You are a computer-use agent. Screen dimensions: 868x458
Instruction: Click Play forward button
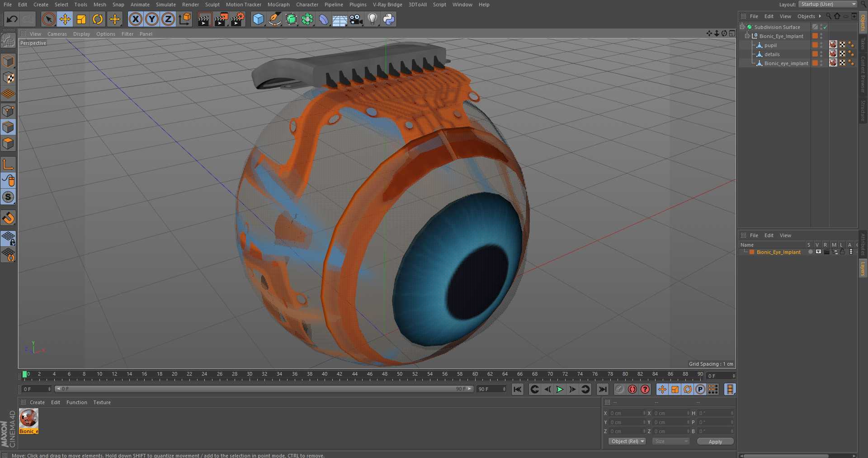[560, 389]
